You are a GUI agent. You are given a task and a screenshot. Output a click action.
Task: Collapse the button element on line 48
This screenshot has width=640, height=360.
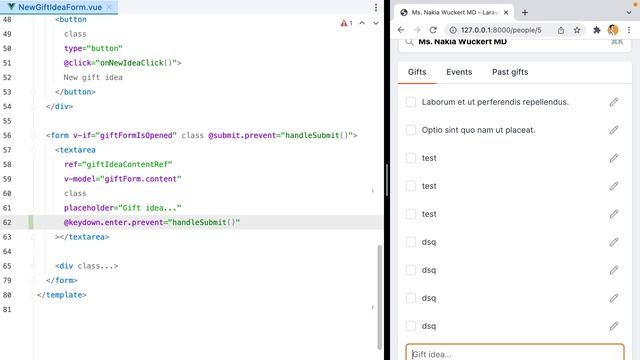tap(33, 20)
